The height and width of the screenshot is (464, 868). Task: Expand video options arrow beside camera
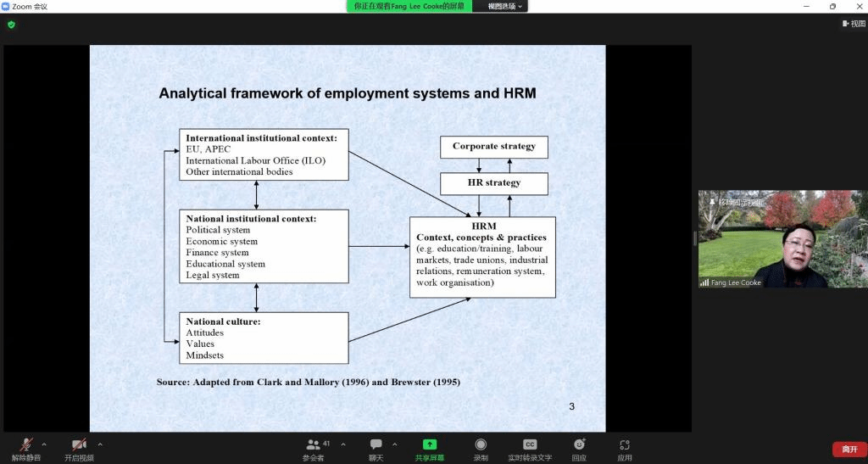click(100, 444)
